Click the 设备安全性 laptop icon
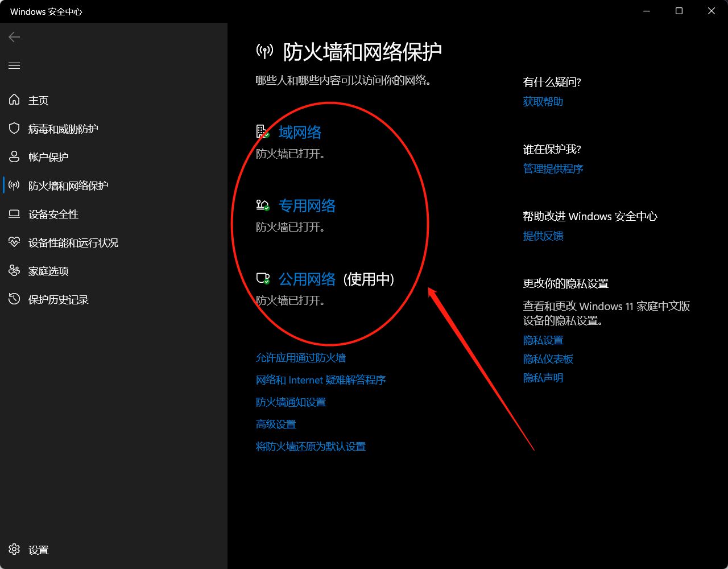 (14, 214)
